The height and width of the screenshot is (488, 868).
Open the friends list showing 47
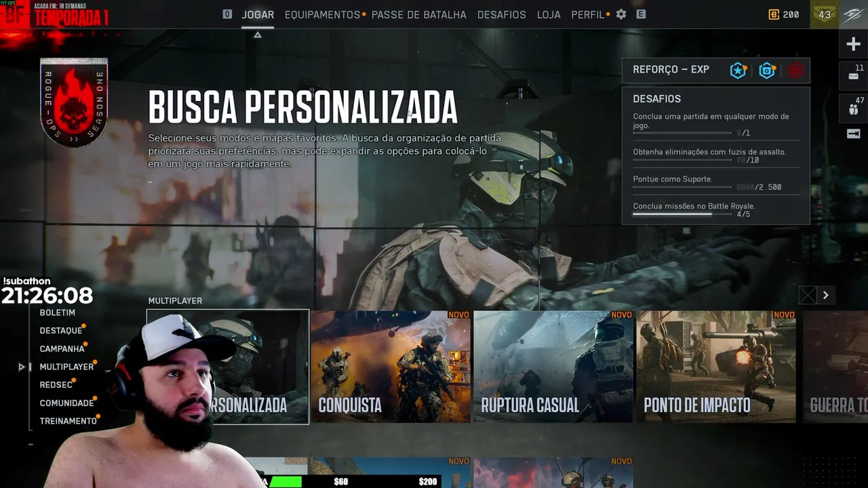[853, 108]
